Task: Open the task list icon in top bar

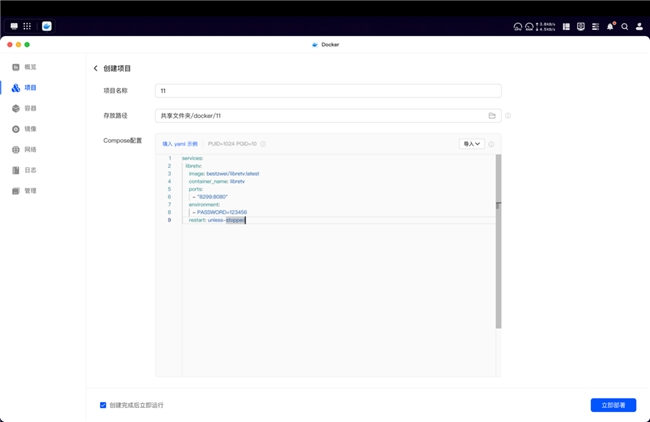Action: [595, 27]
